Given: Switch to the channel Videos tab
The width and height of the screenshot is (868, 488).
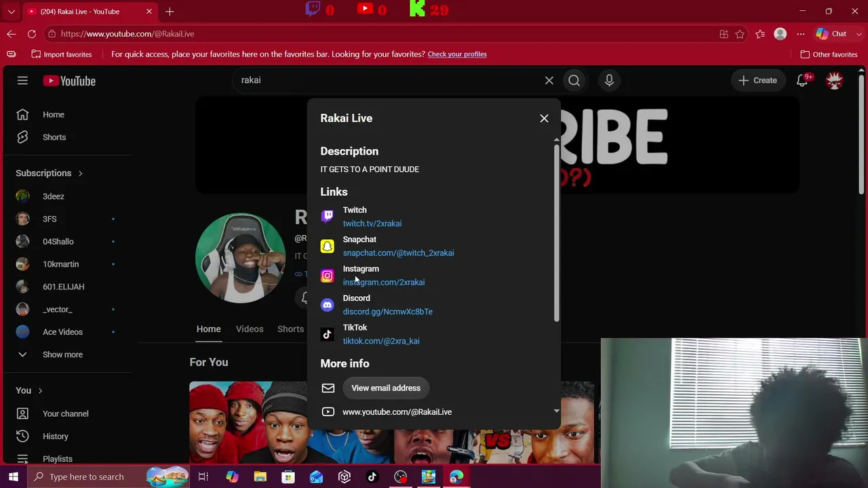Looking at the screenshot, I should click(x=250, y=329).
